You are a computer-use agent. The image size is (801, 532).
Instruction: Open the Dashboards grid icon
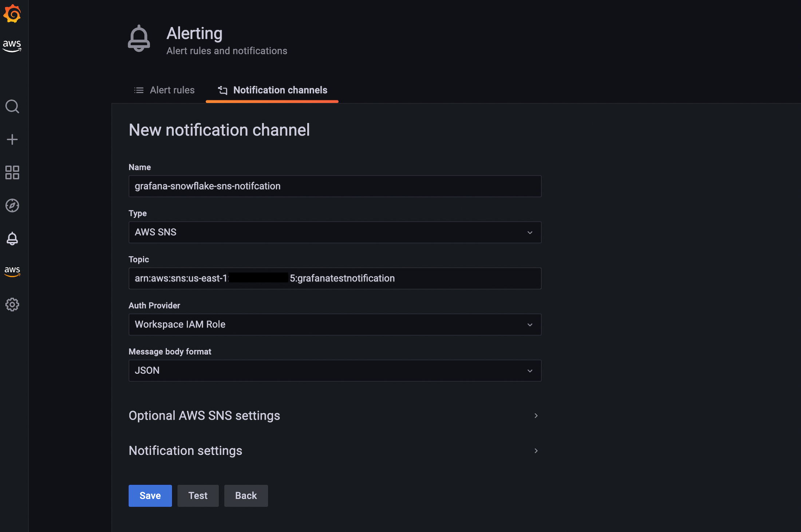12,172
